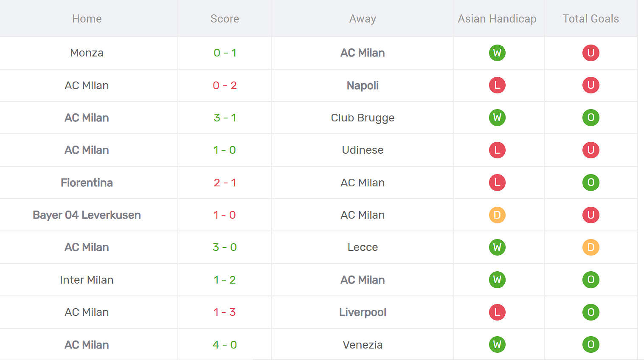644x360 pixels.
Task: Select the 3 - 1 score against Club Brugge
Action: click(x=225, y=118)
